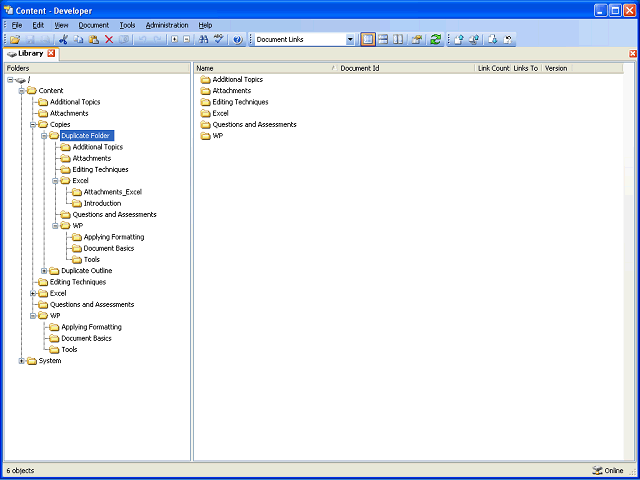Open the File menu
The width and height of the screenshot is (640, 480).
[17, 25]
